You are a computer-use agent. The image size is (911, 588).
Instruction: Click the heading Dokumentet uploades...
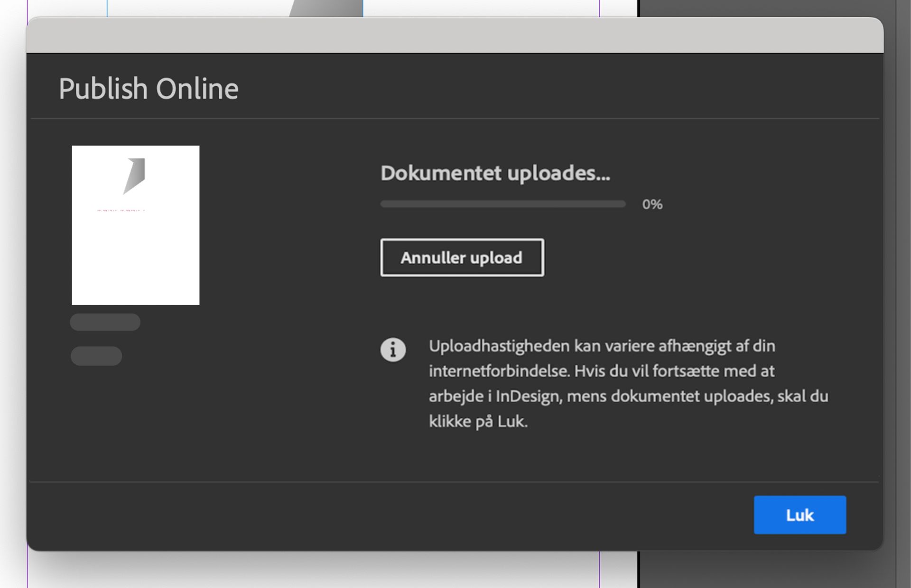[495, 174]
